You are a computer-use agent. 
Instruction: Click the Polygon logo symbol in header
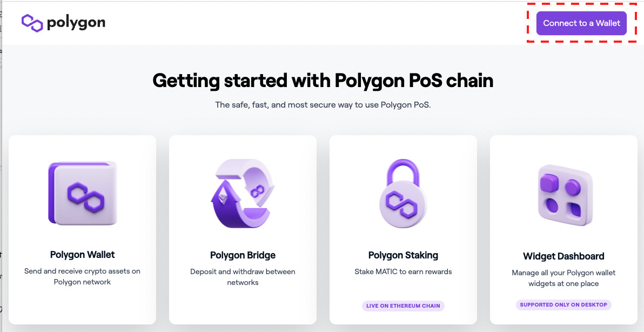click(32, 23)
